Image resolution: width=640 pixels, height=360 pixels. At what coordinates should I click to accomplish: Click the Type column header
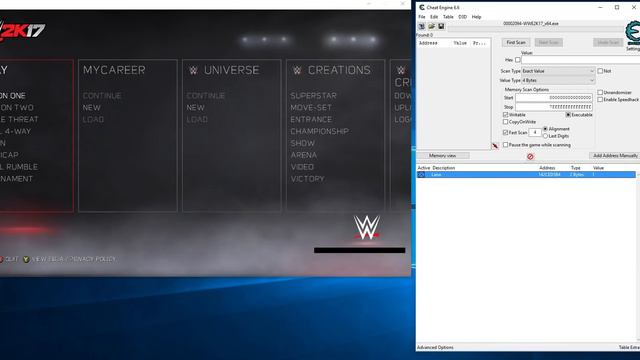[576, 168]
